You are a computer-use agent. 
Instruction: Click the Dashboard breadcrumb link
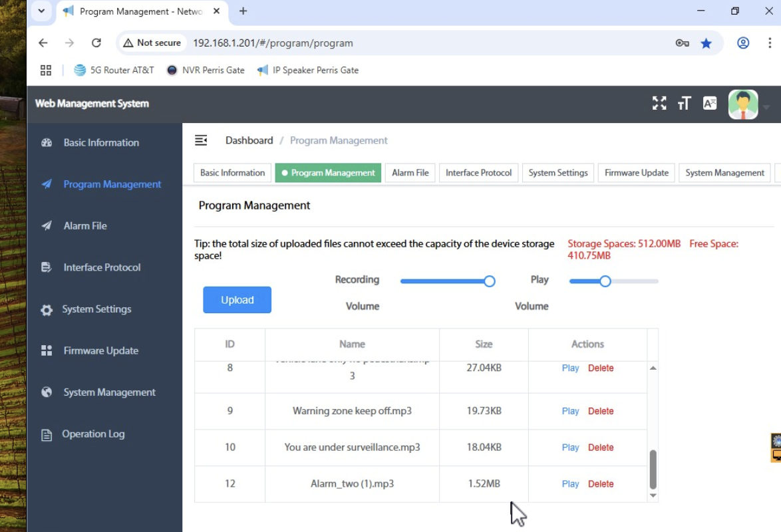coord(249,140)
